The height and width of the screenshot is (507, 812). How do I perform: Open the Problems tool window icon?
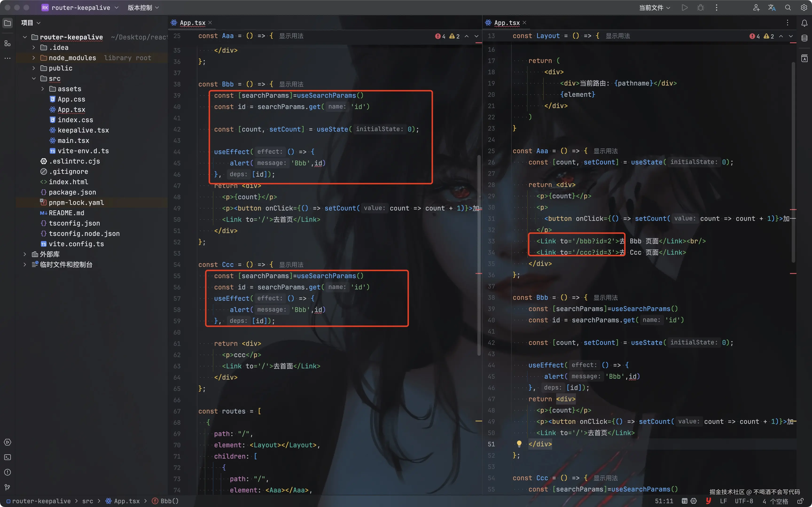[x=7, y=472]
